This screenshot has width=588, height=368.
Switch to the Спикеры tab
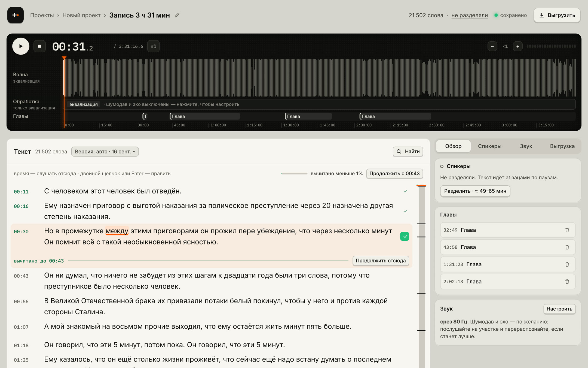[x=489, y=146]
